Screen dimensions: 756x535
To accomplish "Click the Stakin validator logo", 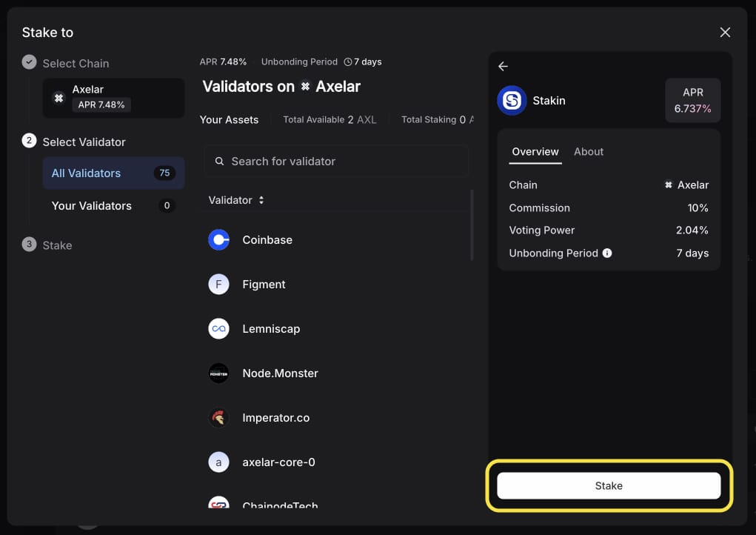I will click(512, 100).
